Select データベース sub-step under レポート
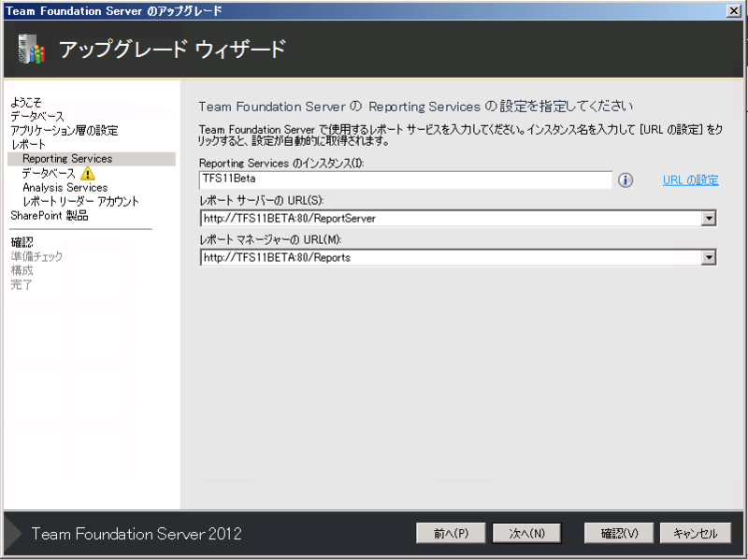Viewport: 748px width, 560px height. (x=49, y=173)
